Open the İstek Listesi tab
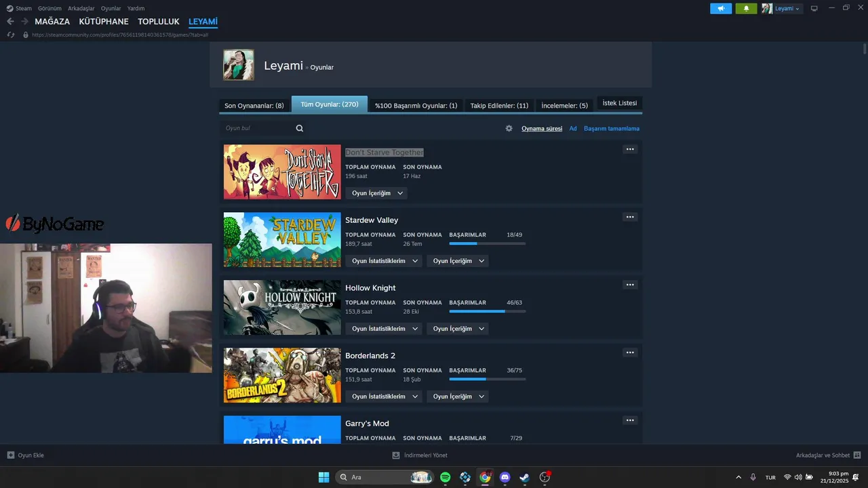This screenshot has height=488, width=868. [x=620, y=103]
